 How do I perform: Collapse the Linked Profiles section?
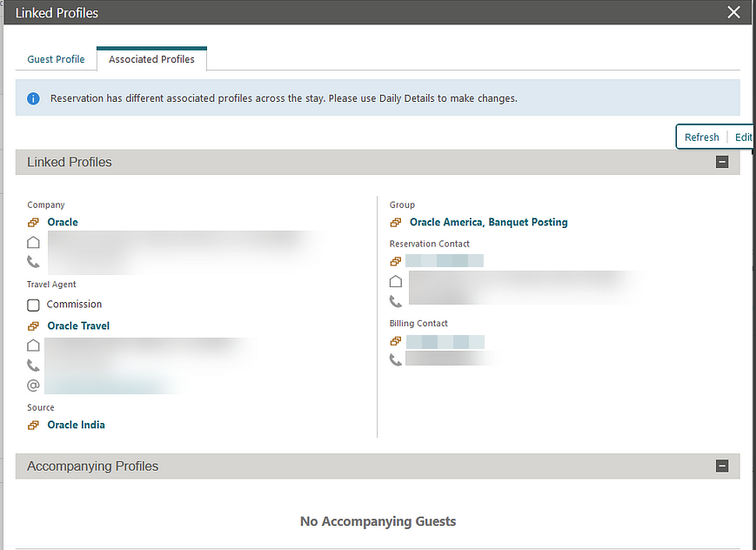[x=722, y=162]
